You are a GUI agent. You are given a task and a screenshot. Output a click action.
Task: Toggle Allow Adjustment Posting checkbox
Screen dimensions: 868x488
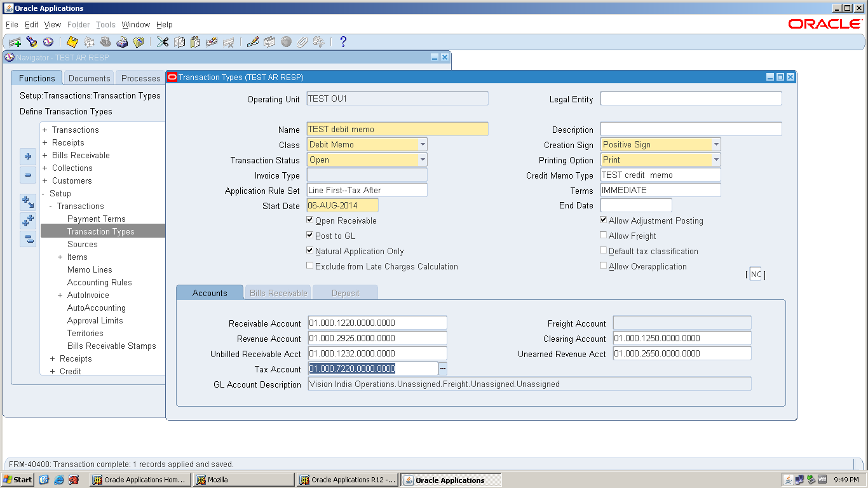603,220
